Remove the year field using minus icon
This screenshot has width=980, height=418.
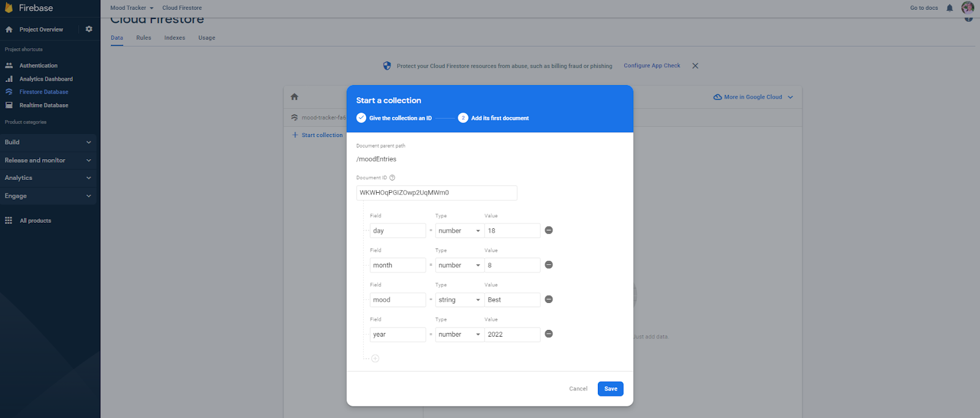(x=549, y=334)
